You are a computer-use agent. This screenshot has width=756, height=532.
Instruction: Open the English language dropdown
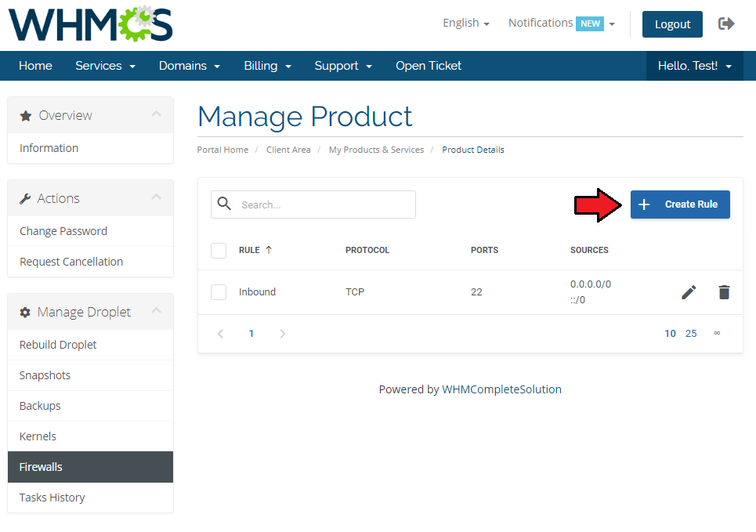[466, 24]
